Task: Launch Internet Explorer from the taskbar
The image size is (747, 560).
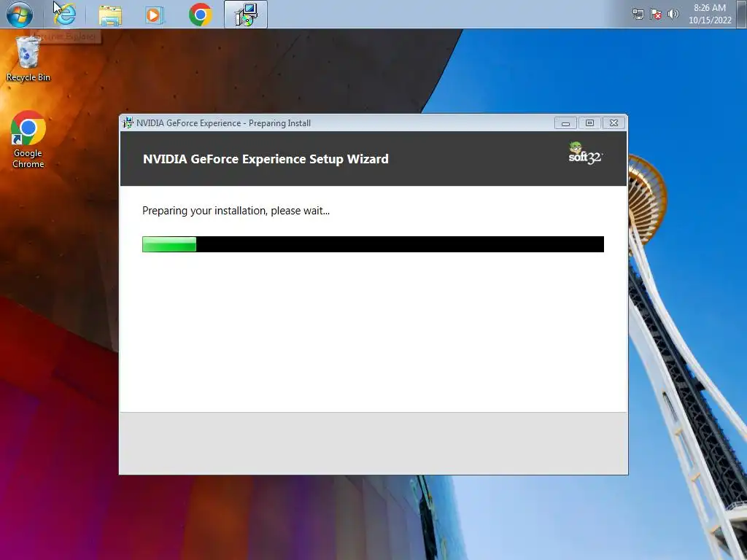Action: coord(64,15)
